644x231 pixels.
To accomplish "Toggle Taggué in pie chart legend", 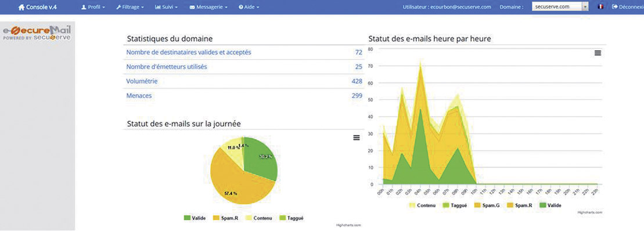I will pyautogui.click(x=291, y=218).
